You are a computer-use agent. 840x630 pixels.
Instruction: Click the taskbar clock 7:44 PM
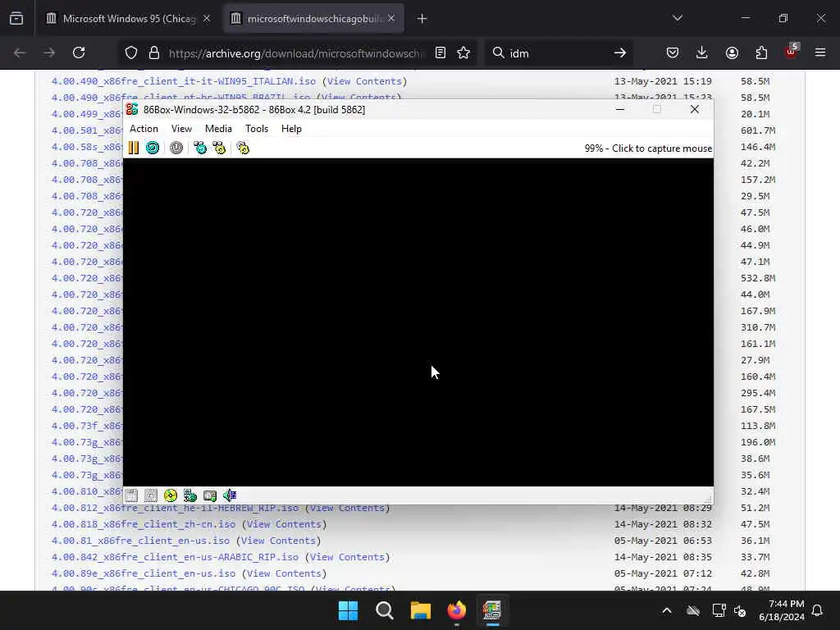point(785,604)
